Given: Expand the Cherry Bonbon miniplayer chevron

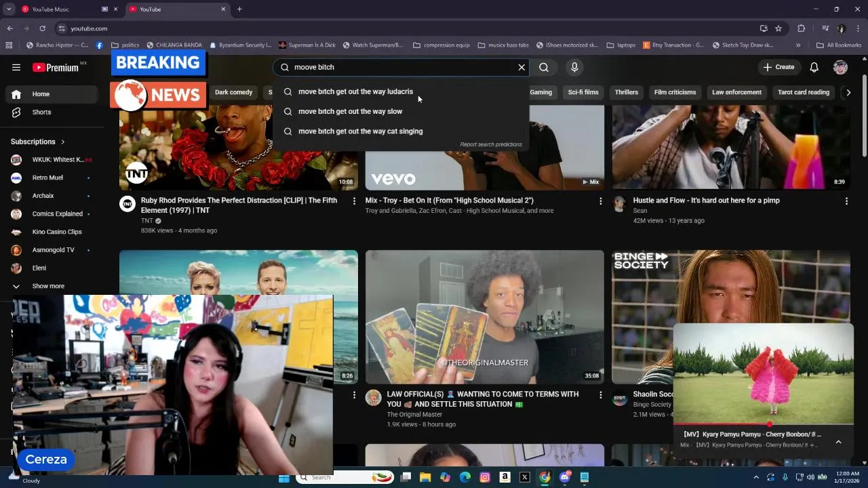Looking at the screenshot, I should [x=838, y=441].
